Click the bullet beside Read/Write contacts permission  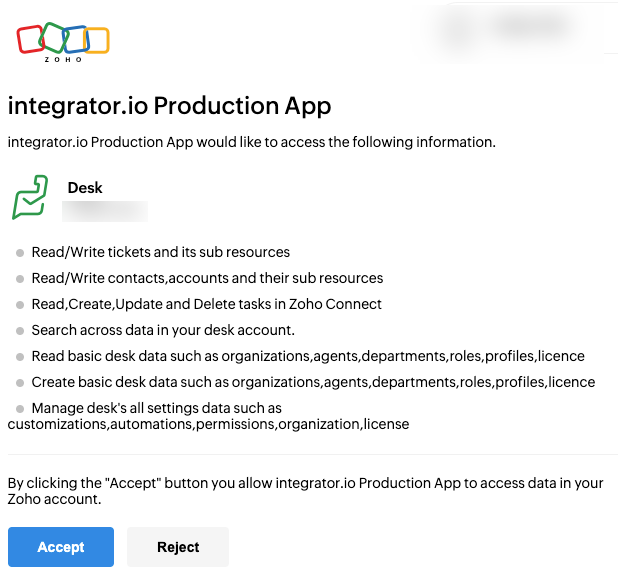20,279
